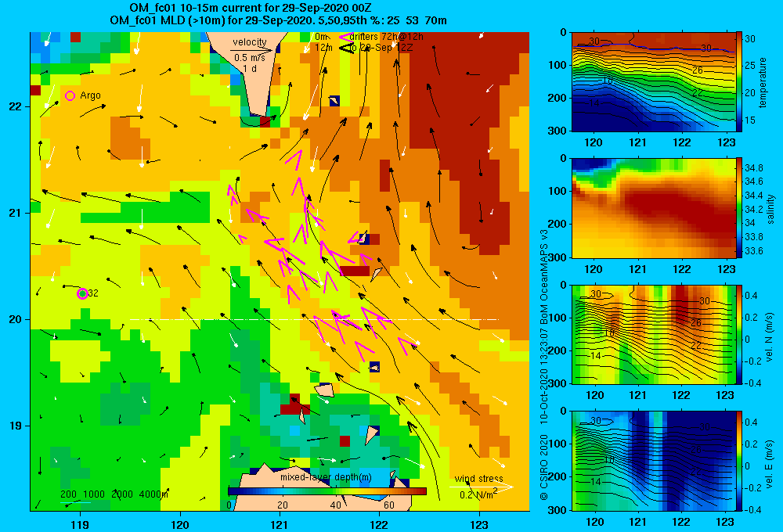Click longitude tick label 123 on the map
Image resolution: width=783 pixels, height=532 pixels.
pos(479,524)
